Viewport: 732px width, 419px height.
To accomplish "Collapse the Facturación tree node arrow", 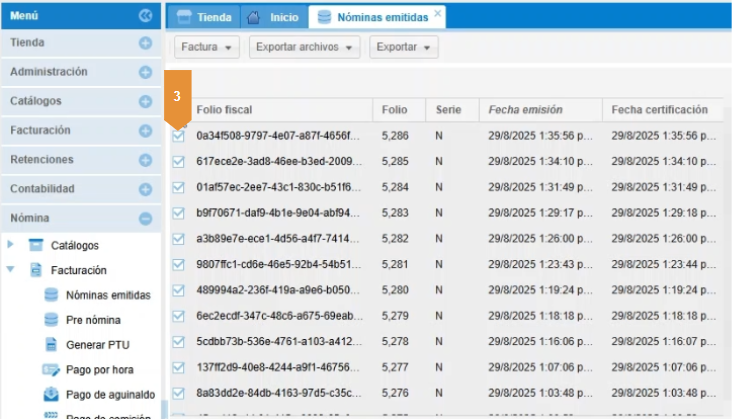I will (x=11, y=270).
